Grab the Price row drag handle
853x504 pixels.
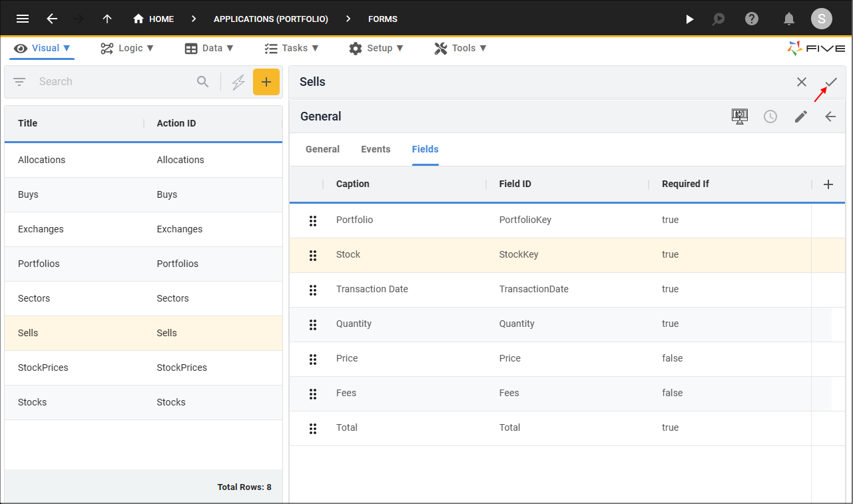pos(313,359)
